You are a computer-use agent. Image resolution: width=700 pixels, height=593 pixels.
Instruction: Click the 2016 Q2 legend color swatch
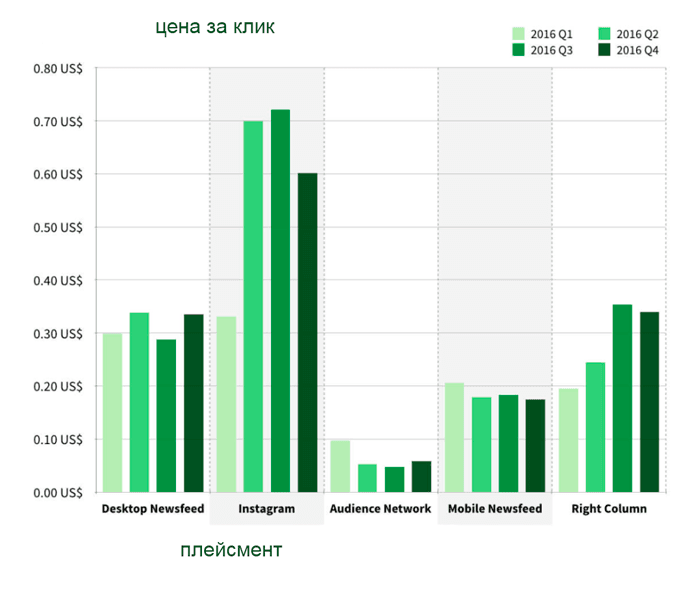pyautogui.click(x=604, y=34)
